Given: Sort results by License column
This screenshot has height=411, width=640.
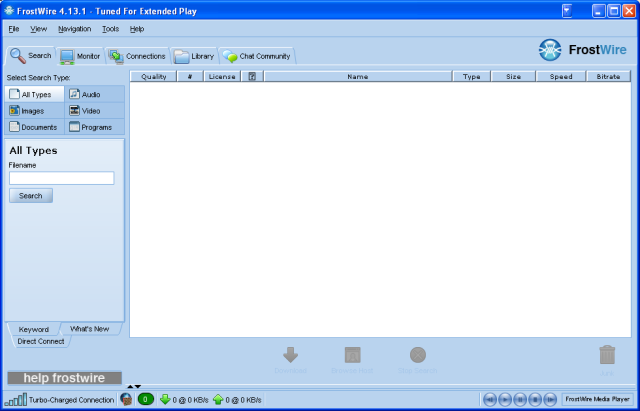Looking at the screenshot, I should tap(222, 76).
